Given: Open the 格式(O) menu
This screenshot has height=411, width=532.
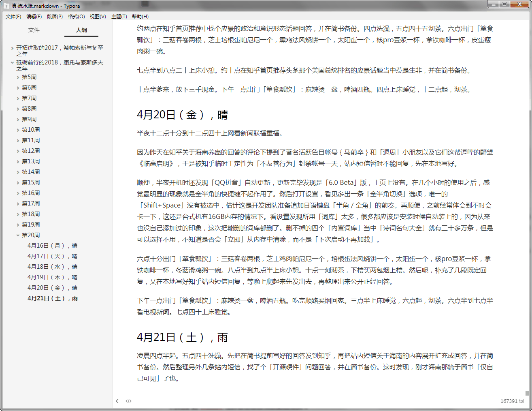Looking at the screenshot, I should [x=76, y=17].
